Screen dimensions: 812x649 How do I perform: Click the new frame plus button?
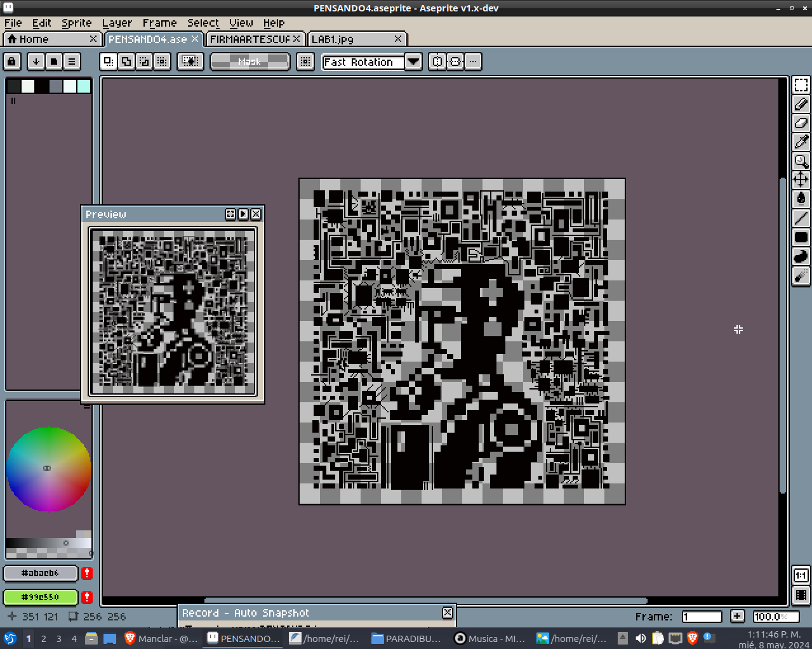coord(737,616)
